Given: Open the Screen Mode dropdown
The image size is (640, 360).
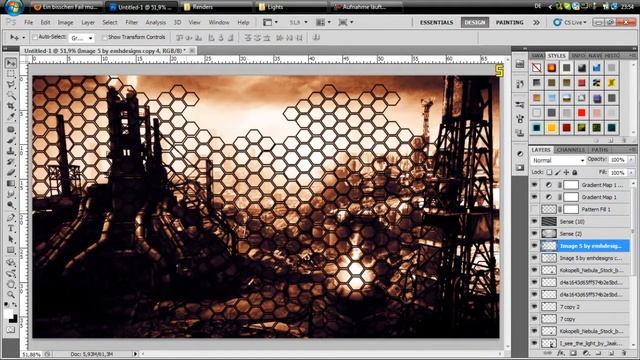Looking at the screenshot, I should tap(346, 22).
